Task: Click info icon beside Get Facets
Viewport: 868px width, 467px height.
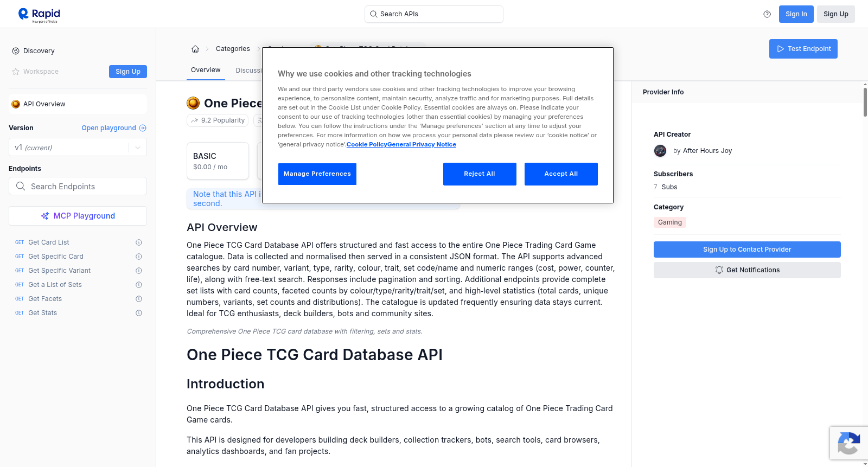Action: [x=139, y=299]
